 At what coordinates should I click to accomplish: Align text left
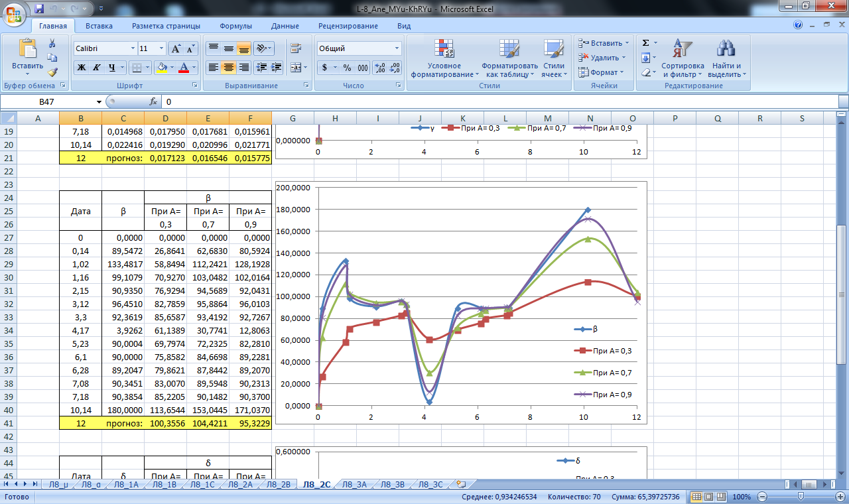click(213, 67)
